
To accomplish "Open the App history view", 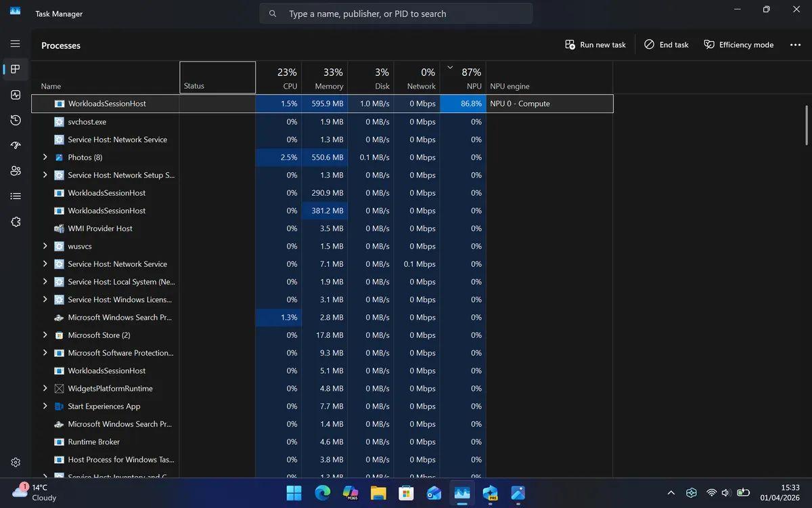I will pyautogui.click(x=15, y=120).
